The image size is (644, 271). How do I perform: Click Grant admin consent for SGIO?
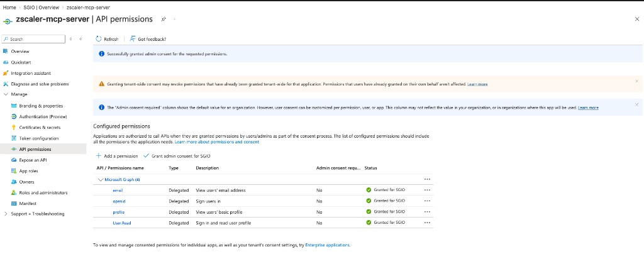(177, 156)
